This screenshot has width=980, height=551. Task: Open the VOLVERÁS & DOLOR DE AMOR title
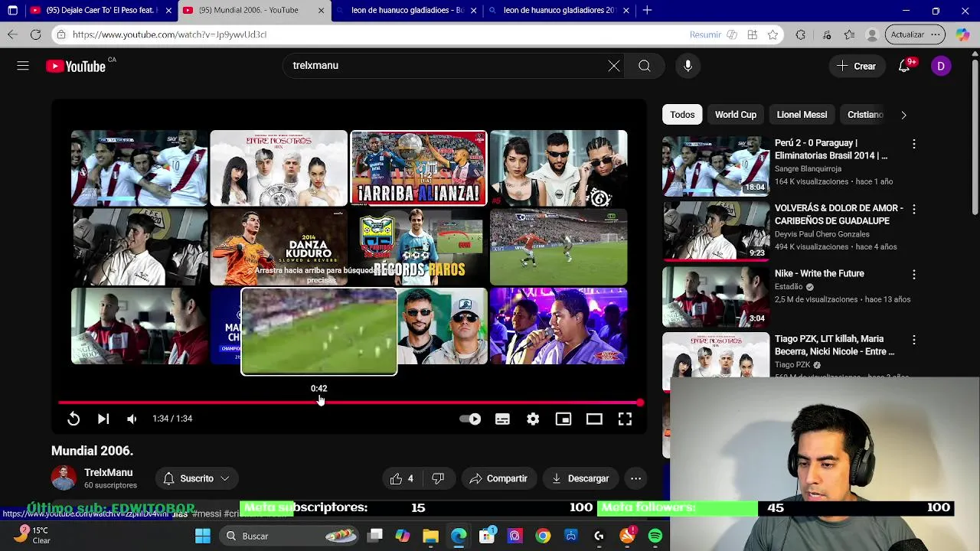838,214
